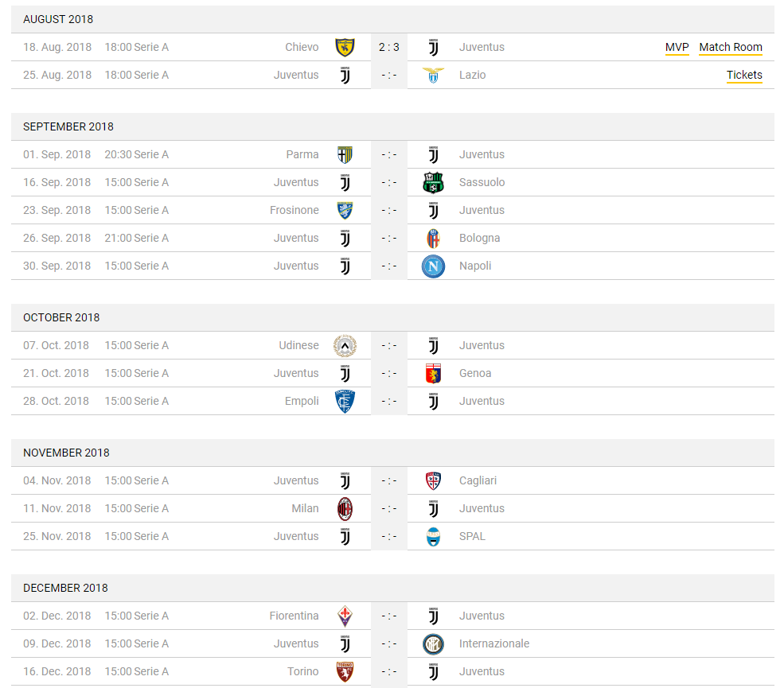This screenshot has height=688, width=784.
Task: Select the SEPTEMBER 2018 section header
Action: pyautogui.click(x=392, y=127)
